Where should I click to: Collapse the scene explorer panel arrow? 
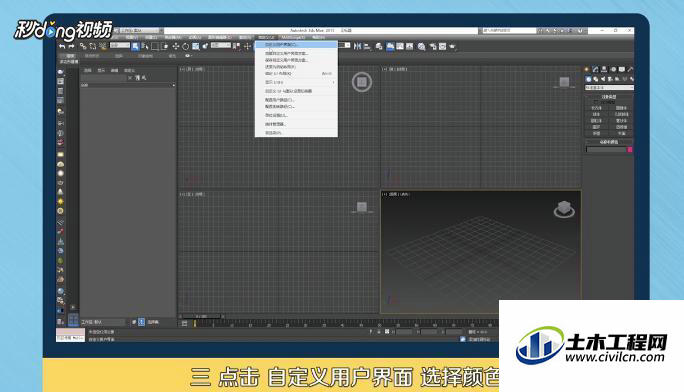click(x=73, y=307)
